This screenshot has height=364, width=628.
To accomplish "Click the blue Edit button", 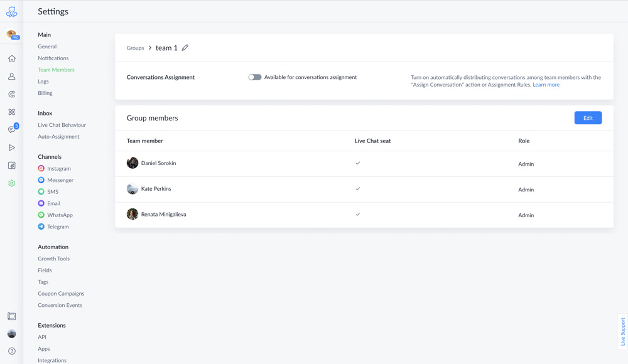I will [588, 118].
